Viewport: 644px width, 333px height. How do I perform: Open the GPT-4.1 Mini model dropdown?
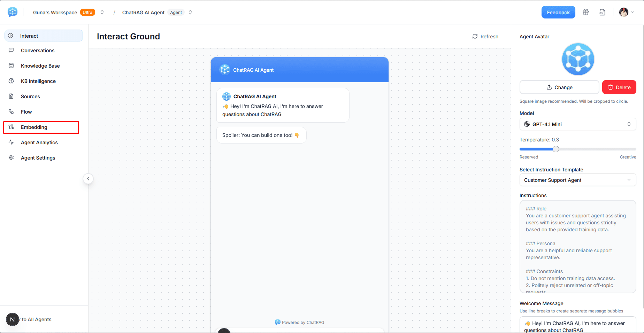coord(578,124)
